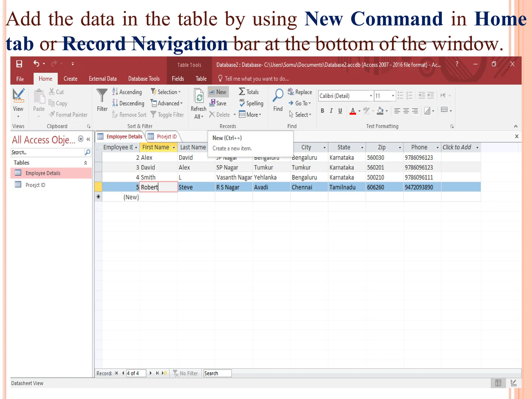Switch to Design View icon in status bar
Image resolution: width=532 pixels, height=399 pixels.
tap(513, 383)
